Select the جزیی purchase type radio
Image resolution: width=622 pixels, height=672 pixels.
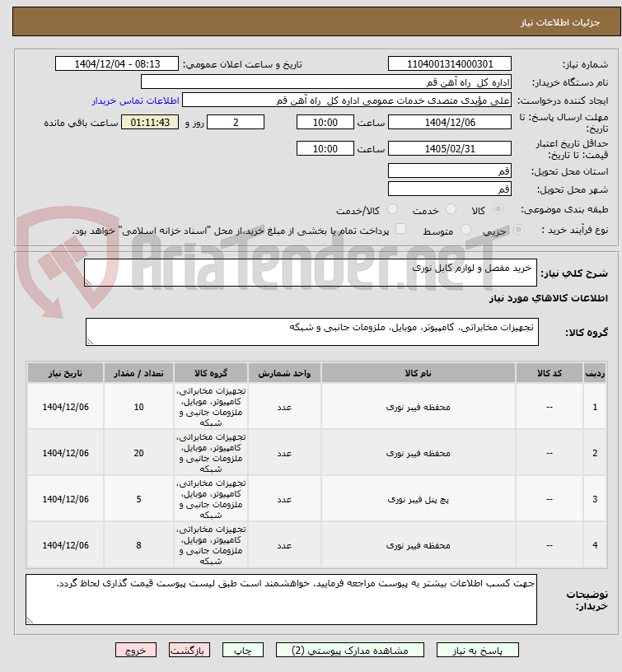coord(518,230)
